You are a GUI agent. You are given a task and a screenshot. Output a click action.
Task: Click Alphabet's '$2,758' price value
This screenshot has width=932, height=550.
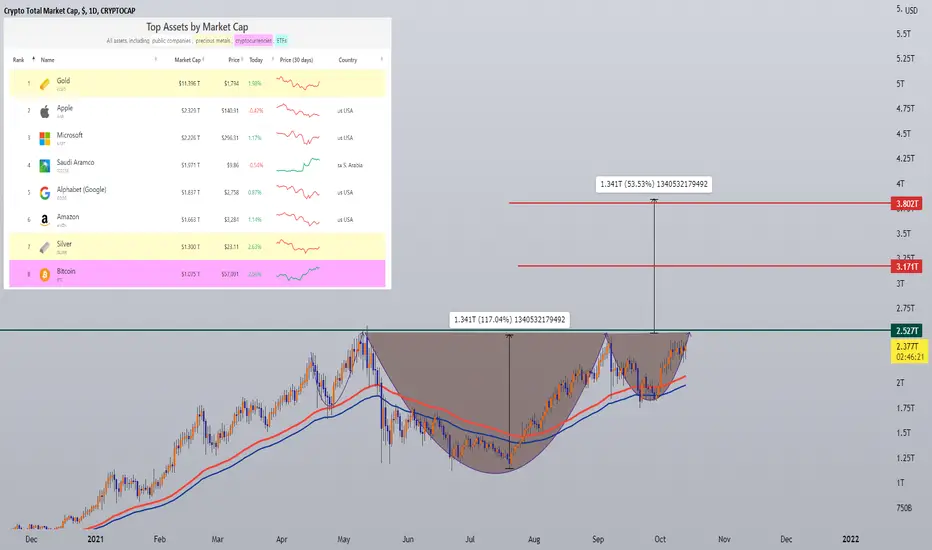pos(231,193)
